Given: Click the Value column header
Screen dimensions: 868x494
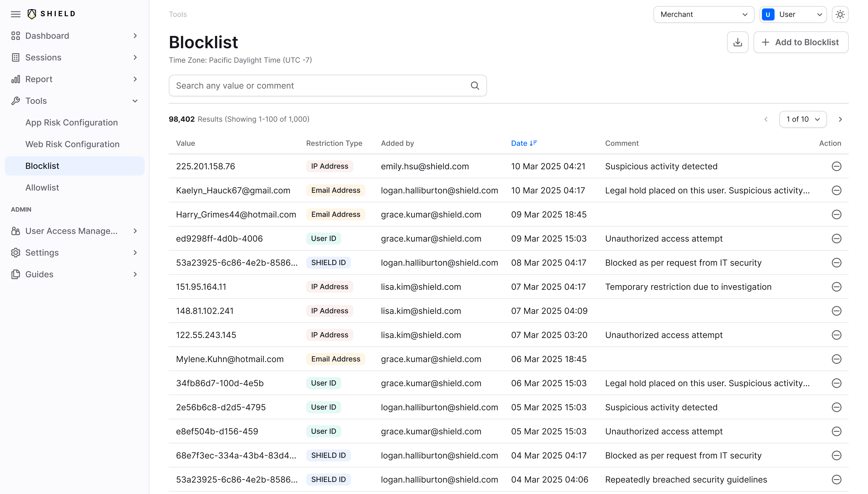Looking at the screenshot, I should coord(185,143).
